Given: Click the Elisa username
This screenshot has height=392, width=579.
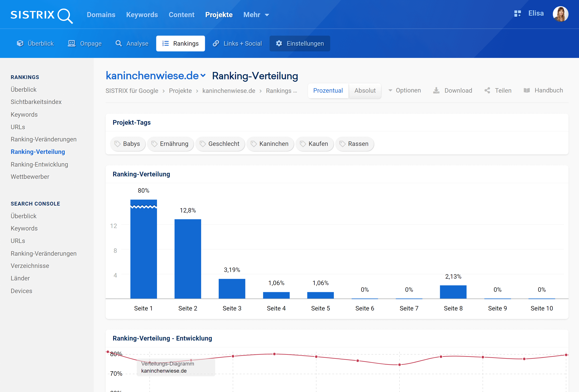Looking at the screenshot, I should [536, 13].
